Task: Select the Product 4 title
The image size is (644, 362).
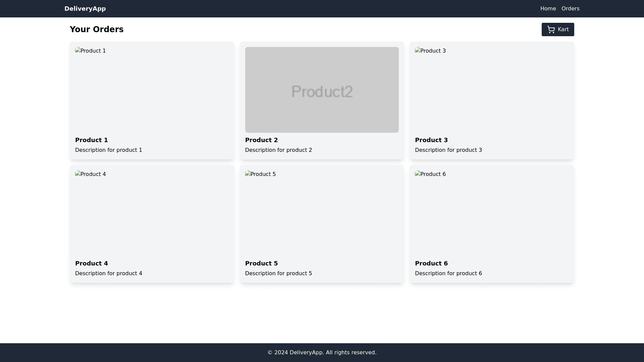Action: click(92, 263)
